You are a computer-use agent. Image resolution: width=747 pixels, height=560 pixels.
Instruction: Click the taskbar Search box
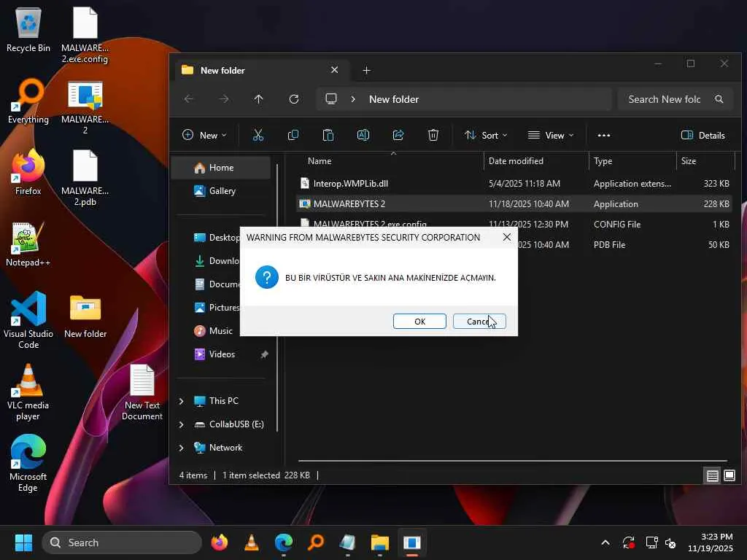[122, 542]
